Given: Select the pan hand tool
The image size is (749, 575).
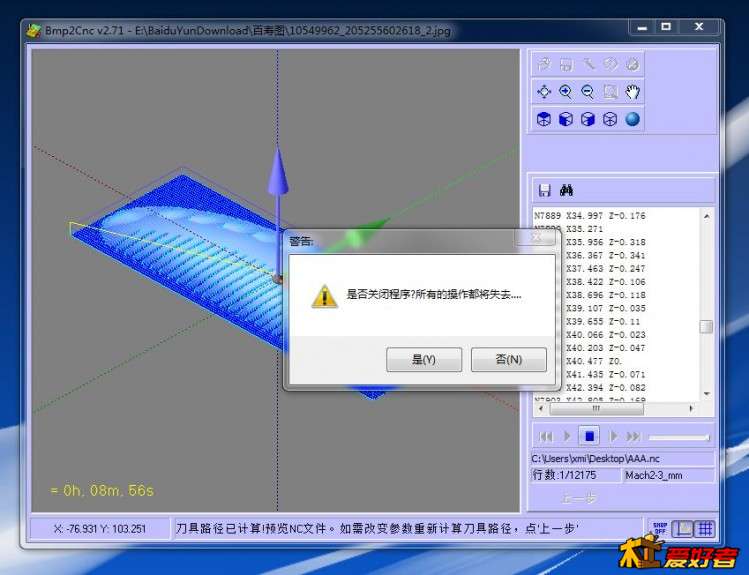Looking at the screenshot, I should 632,92.
